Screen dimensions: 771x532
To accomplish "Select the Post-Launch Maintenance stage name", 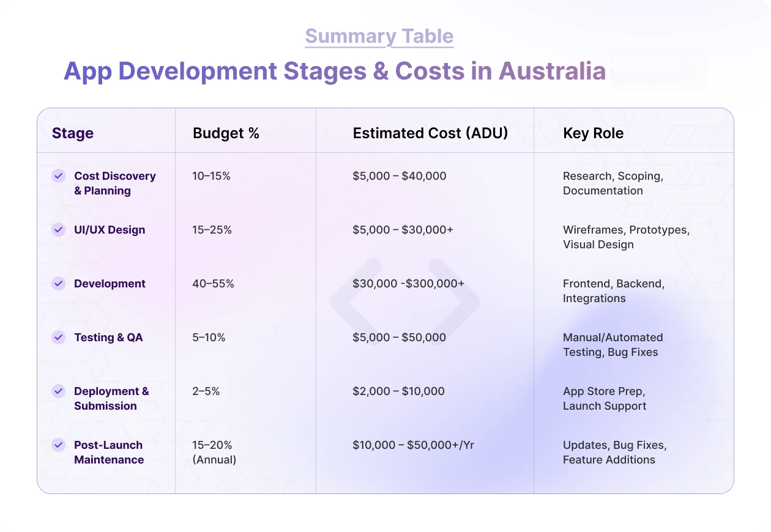I will (109, 453).
